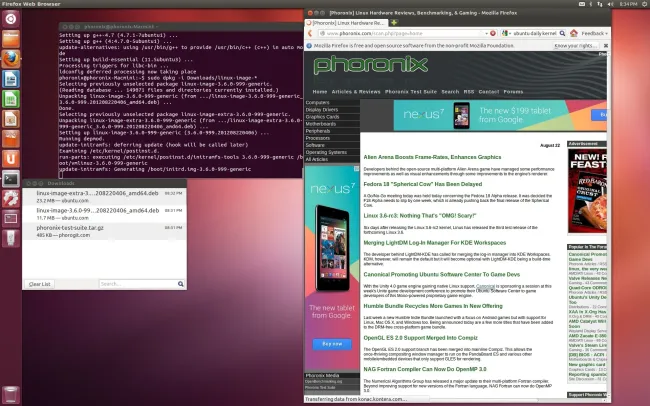Click the Firefox address bar URL field

404,33
